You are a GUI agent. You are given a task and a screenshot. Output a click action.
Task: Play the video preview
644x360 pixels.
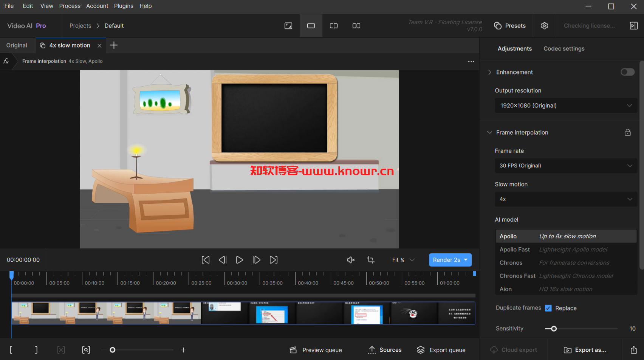(x=240, y=260)
